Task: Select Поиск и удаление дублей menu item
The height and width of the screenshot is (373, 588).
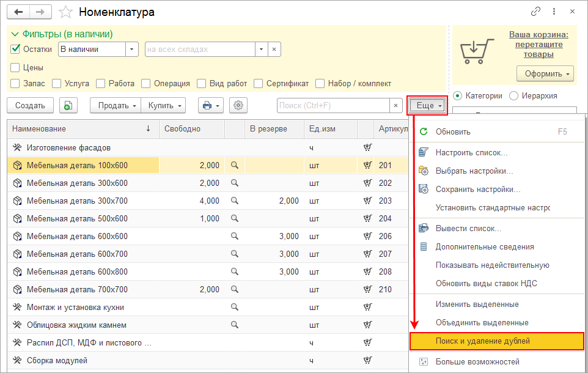Action: 498,341
